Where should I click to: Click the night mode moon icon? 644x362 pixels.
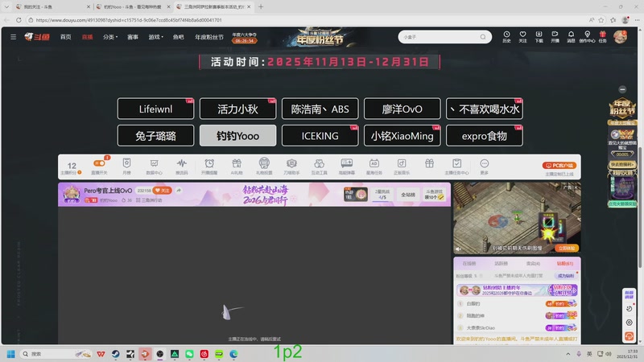click(x=629, y=309)
